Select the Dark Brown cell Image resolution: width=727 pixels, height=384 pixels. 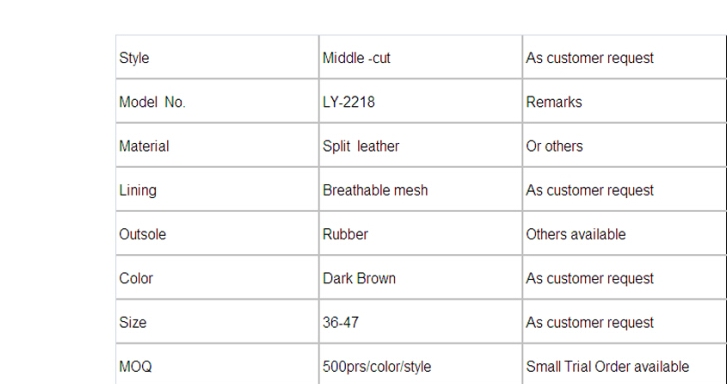(x=421, y=277)
